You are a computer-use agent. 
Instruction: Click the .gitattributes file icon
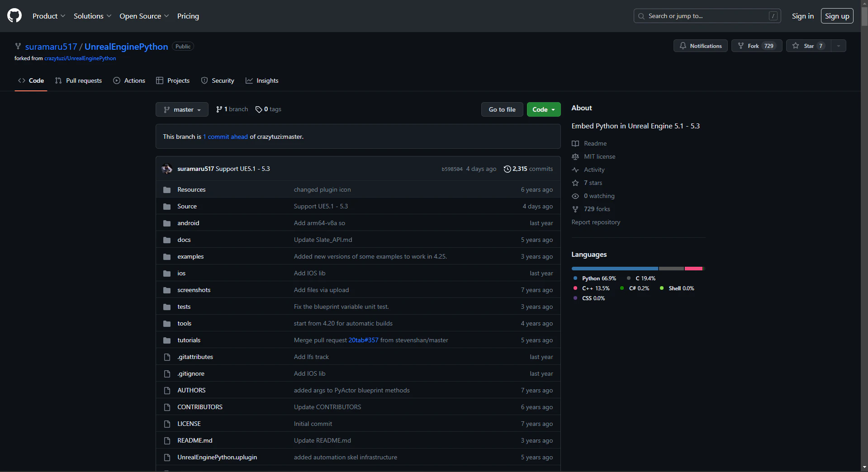[x=167, y=357]
